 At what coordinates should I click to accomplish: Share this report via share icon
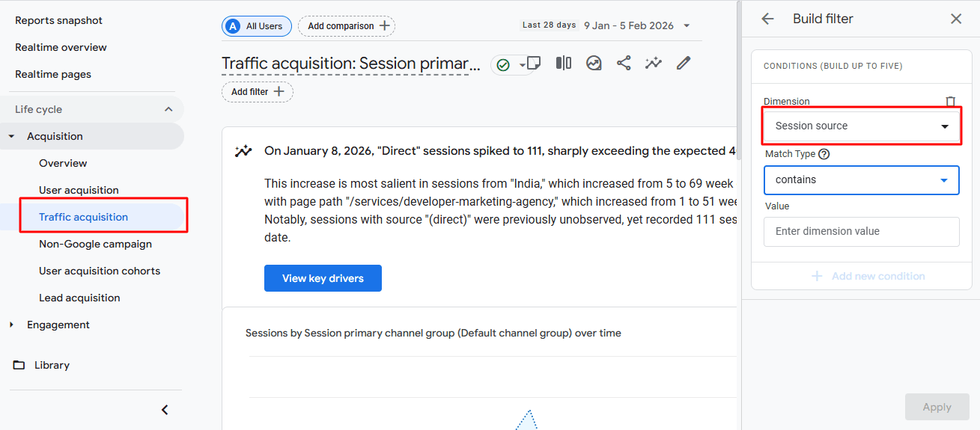tap(624, 64)
